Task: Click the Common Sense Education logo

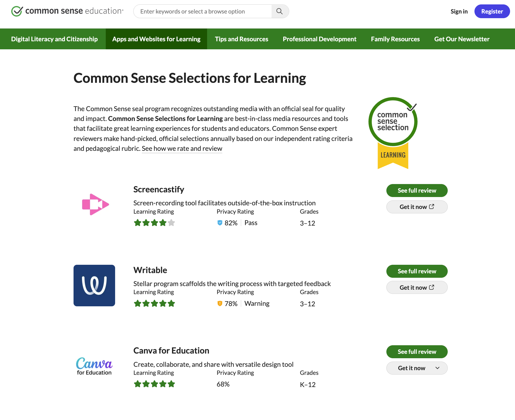Action: pos(67,11)
